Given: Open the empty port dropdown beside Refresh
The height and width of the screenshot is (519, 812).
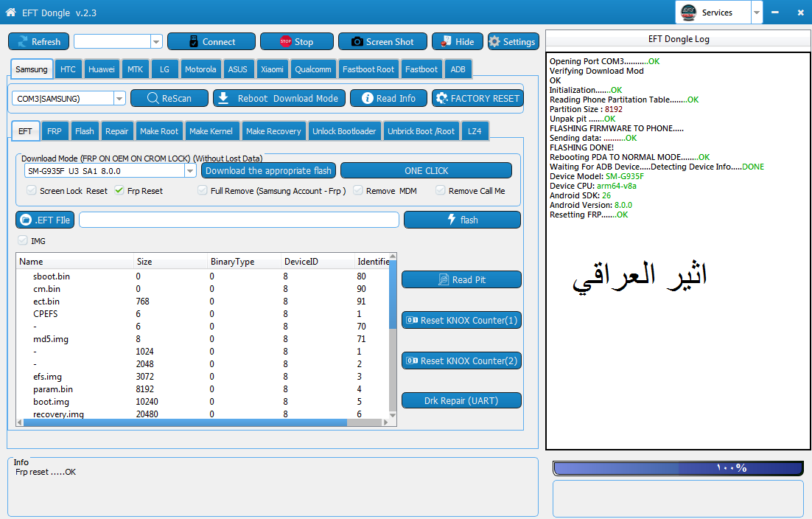Looking at the screenshot, I should pos(156,41).
